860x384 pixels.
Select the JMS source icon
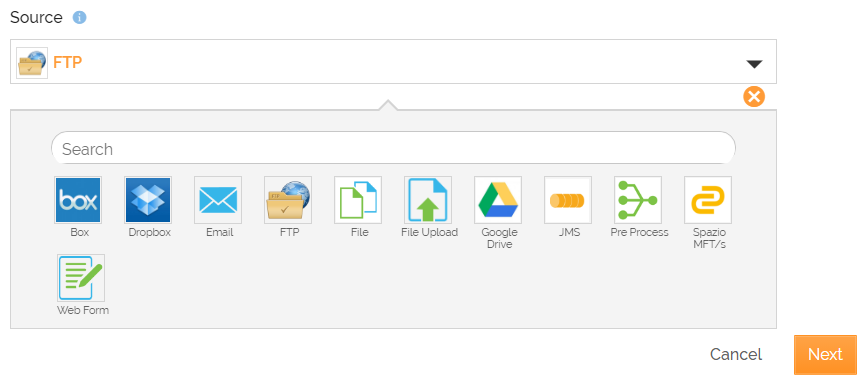(568, 200)
